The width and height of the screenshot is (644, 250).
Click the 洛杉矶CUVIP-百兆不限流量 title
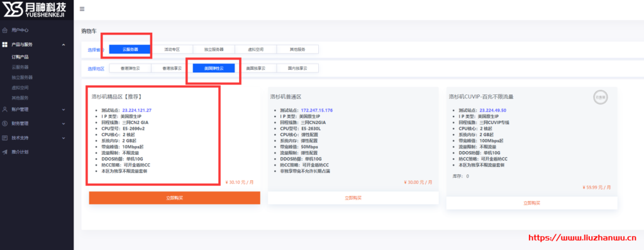481,96
